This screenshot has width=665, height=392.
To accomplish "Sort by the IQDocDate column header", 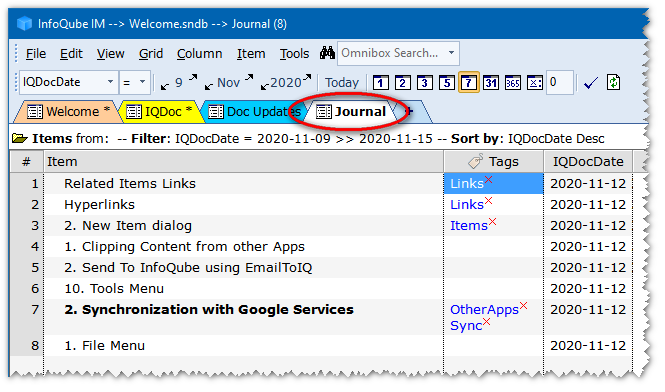I will 588,161.
